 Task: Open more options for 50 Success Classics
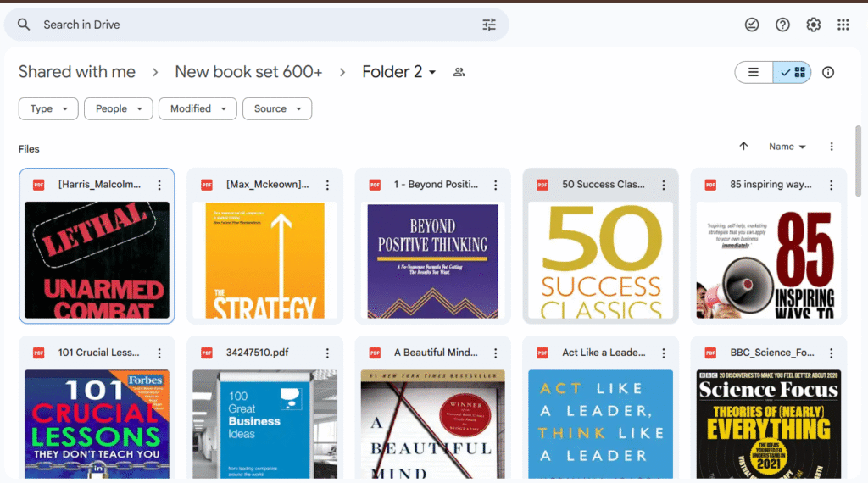(664, 185)
